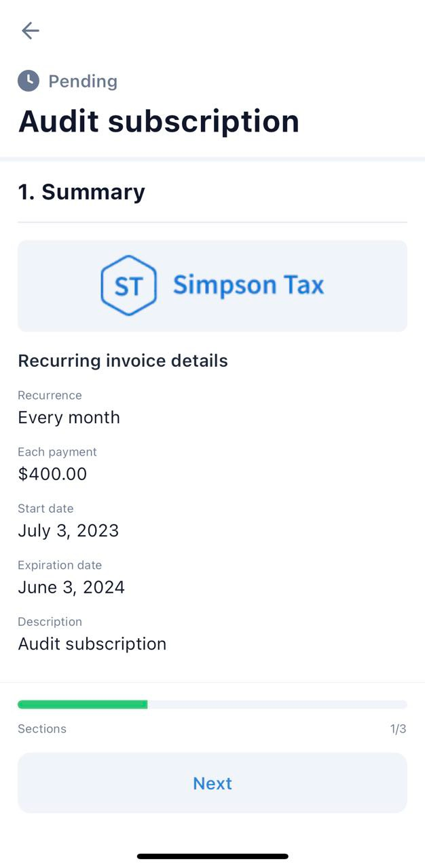
Task: Click the Audit subscription description value
Action: click(x=92, y=644)
